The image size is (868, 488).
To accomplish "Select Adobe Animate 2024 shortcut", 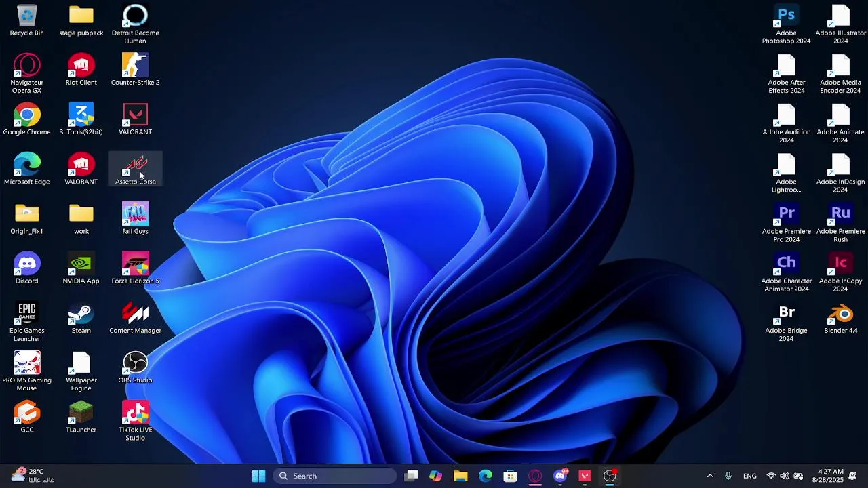I will (840, 123).
